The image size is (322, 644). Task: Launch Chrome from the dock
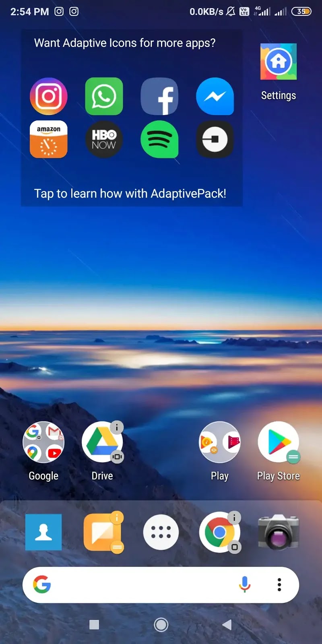pyautogui.click(x=220, y=532)
